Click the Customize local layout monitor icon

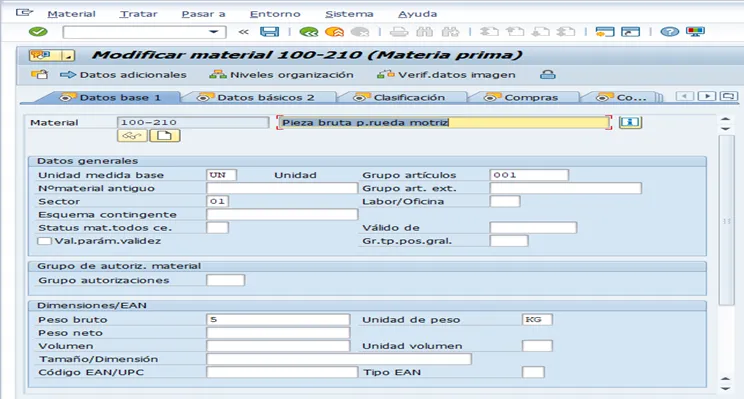click(x=695, y=32)
